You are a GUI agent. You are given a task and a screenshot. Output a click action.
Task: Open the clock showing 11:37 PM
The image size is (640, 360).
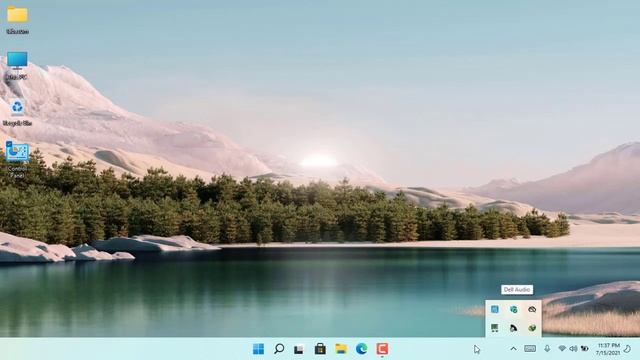click(x=608, y=349)
